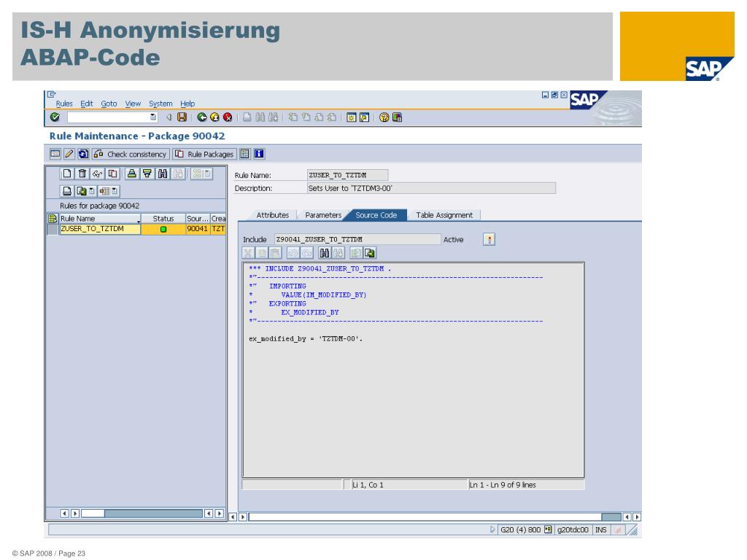The width and height of the screenshot is (747, 560).
Task: Switch to the Attributes tab
Action: pos(273,215)
